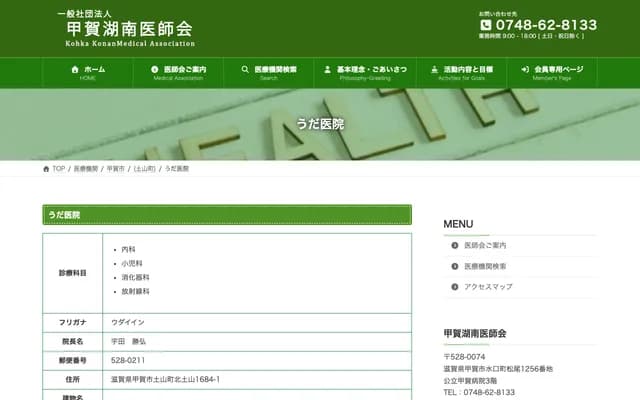Click the 郵便番号 row label
Screen dimensions: 640x400
[x=73, y=360]
